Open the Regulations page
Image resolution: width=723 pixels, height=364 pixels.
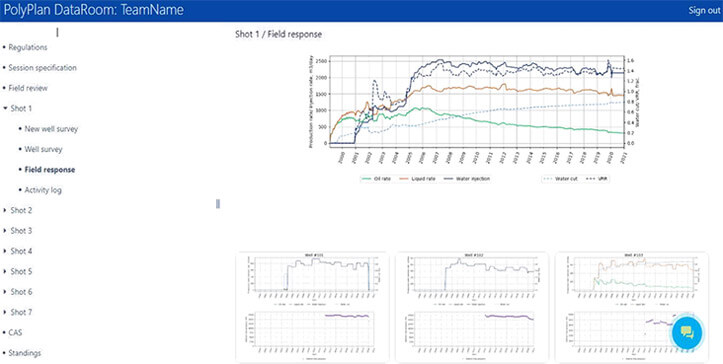(x=28, y=47)
